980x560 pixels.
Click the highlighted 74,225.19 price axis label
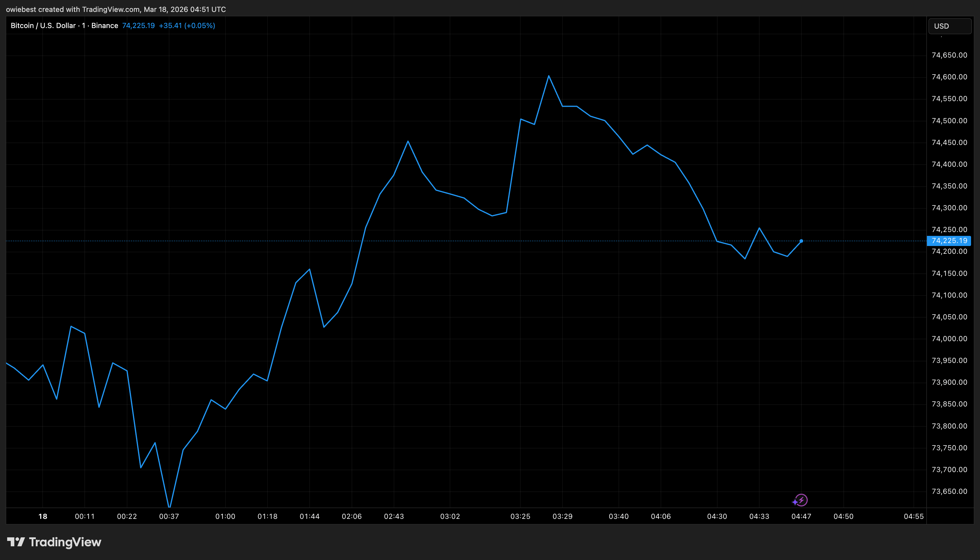coord(949,241)
